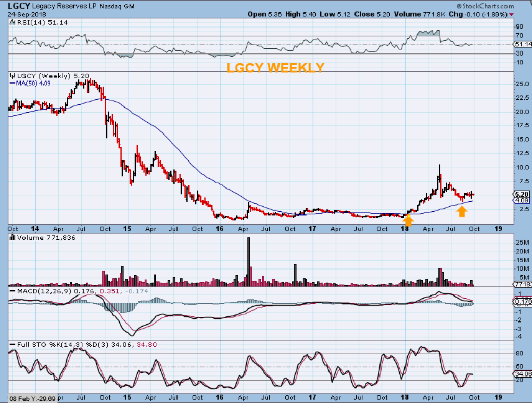Screen dimensions: 532x403
Task: Click year label 19 under the stochastic panel
Action: [x=498, y=397]
